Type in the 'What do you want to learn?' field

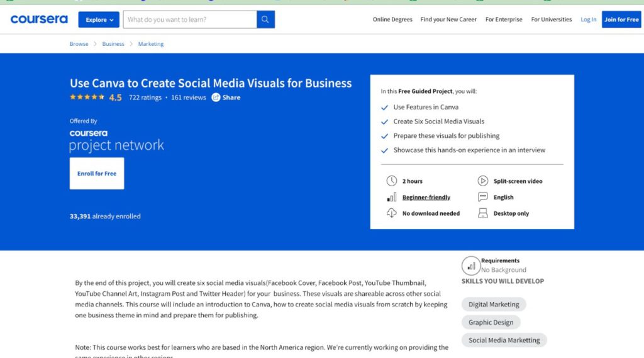click(189, 20)
